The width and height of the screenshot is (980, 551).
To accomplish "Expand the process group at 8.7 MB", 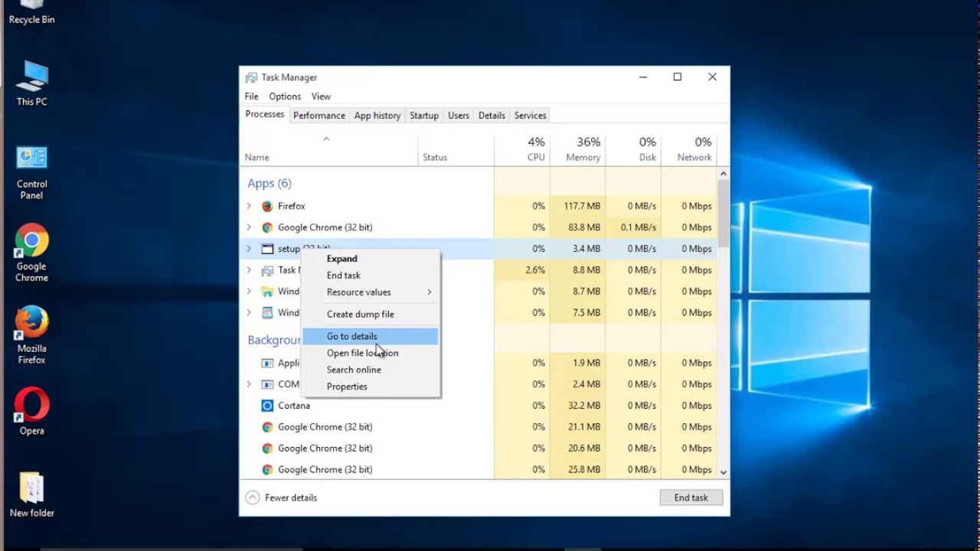I will (x=249, y=292).
